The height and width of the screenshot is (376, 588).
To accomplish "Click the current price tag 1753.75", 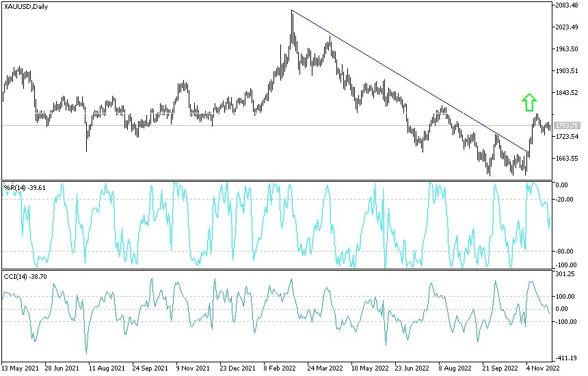I will (x=567, y=126).
